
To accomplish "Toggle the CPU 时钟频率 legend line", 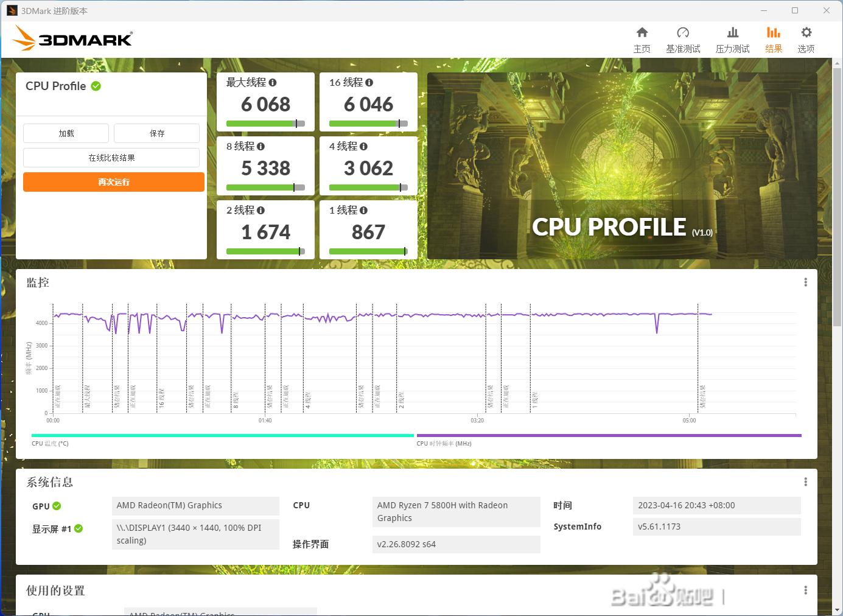I will (x=609, y=436).
